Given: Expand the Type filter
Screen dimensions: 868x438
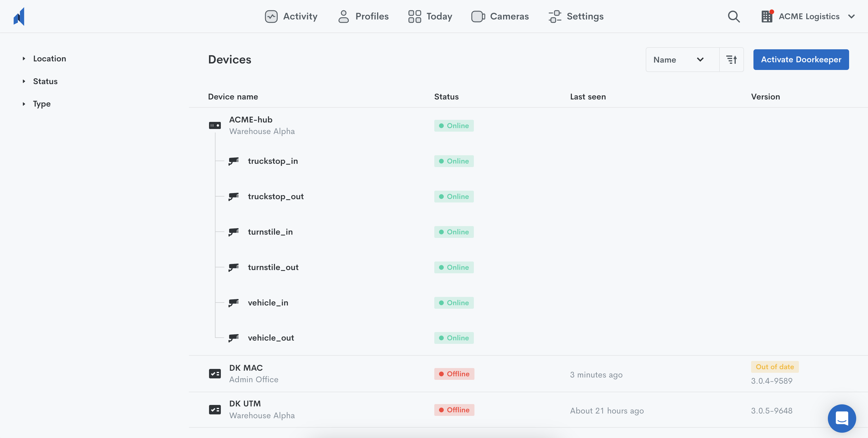Looking at the screenshot, I should point(36,104).
